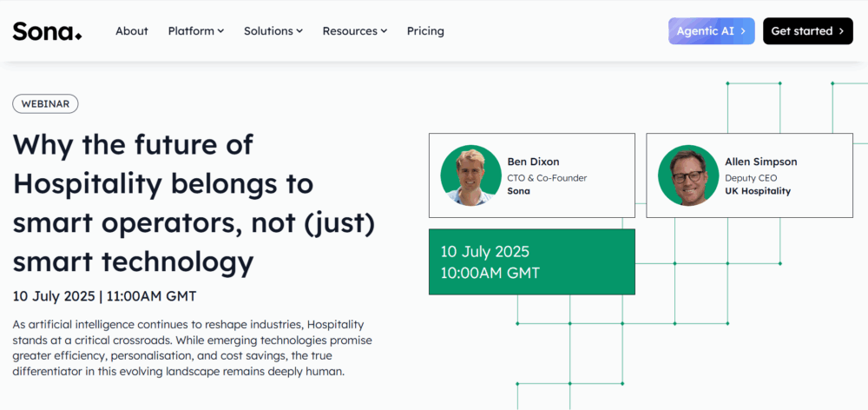Expand the Platform dropdown menu
868x410 pixels.
(x=195, y=31)
